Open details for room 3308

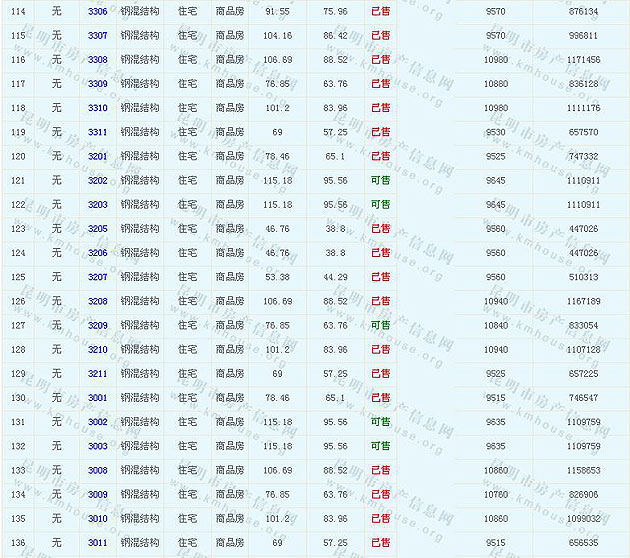pos(97,60)
